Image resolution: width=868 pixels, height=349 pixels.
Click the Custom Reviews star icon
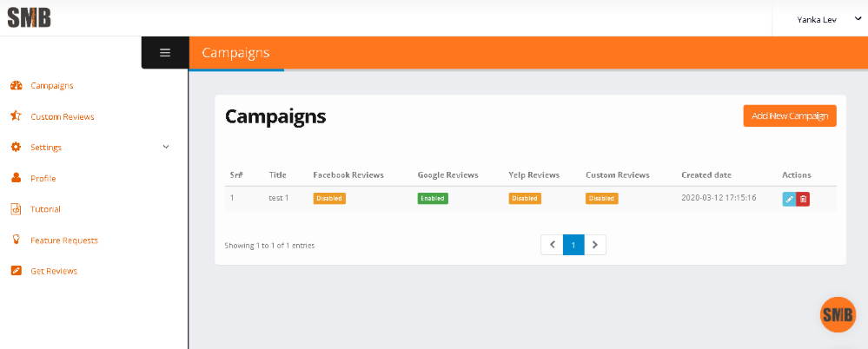16,116
